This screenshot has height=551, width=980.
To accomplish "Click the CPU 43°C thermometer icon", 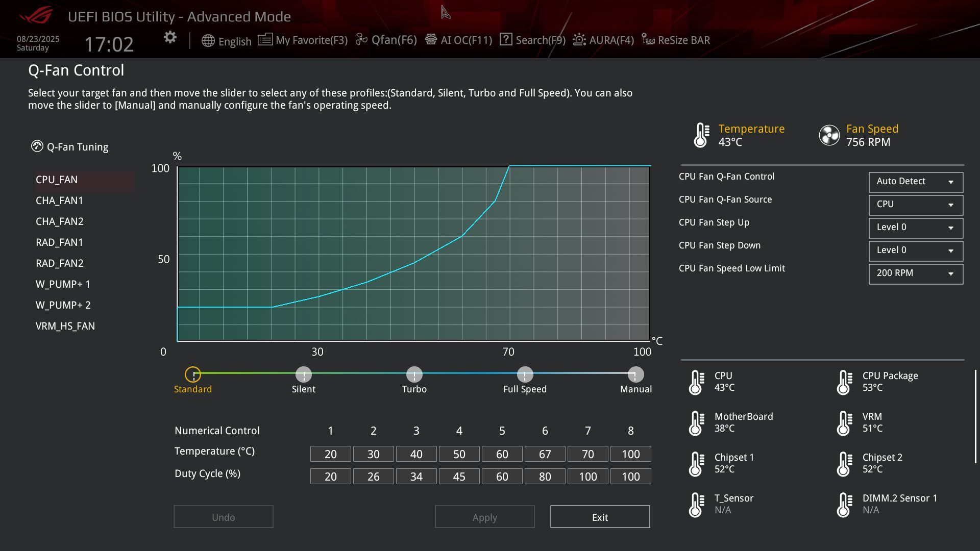I will [x=696, y=382].
